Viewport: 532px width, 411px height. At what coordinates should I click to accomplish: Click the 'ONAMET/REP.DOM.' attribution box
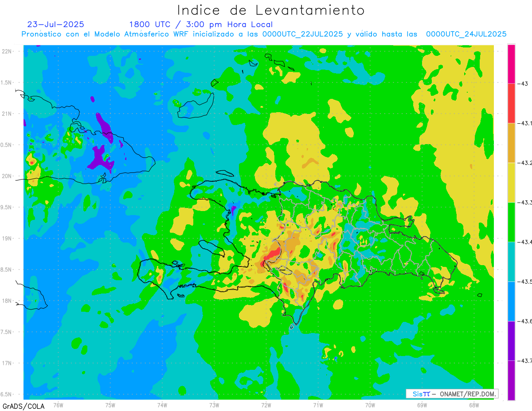click(x=451, y=394)
